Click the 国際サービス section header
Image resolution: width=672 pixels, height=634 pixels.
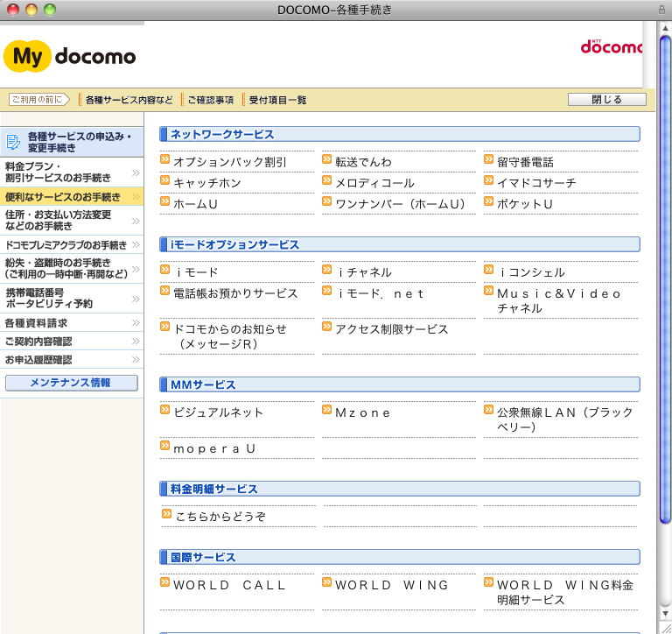400,557
